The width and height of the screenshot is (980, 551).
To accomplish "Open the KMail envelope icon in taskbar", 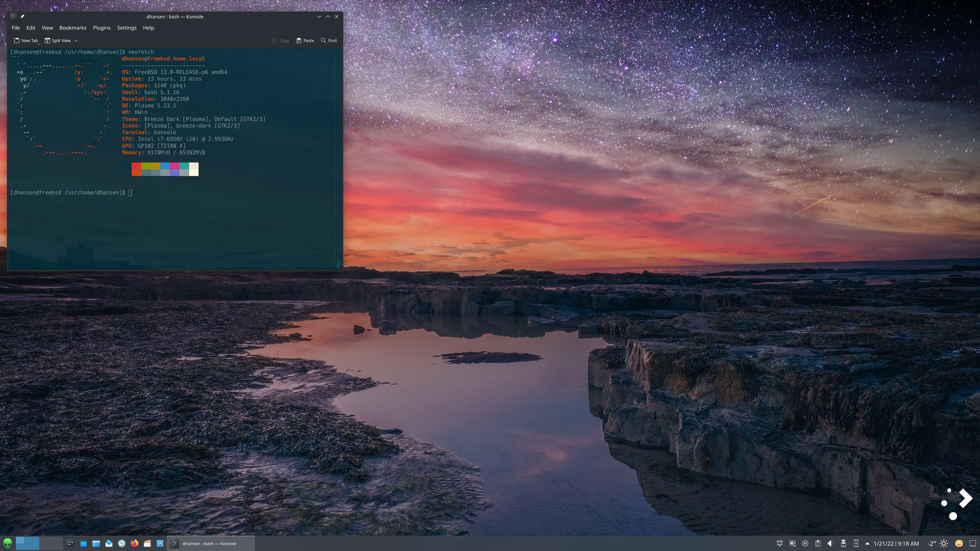I will click(x=109, y=543).
